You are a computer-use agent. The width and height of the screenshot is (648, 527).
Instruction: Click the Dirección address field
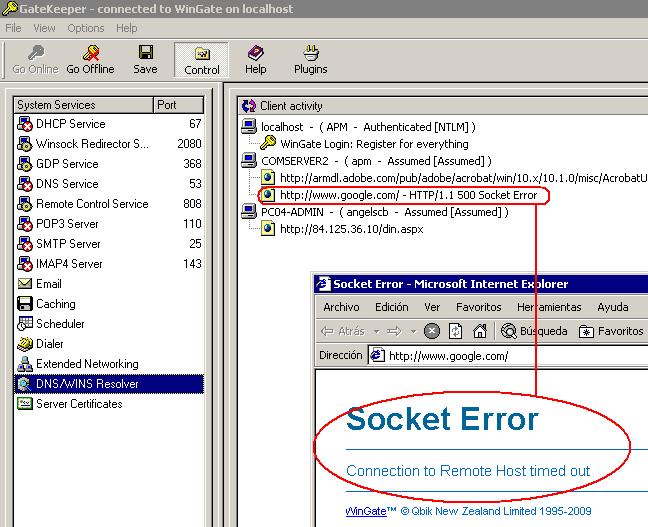pyautogui.click(x=507, y=356)
